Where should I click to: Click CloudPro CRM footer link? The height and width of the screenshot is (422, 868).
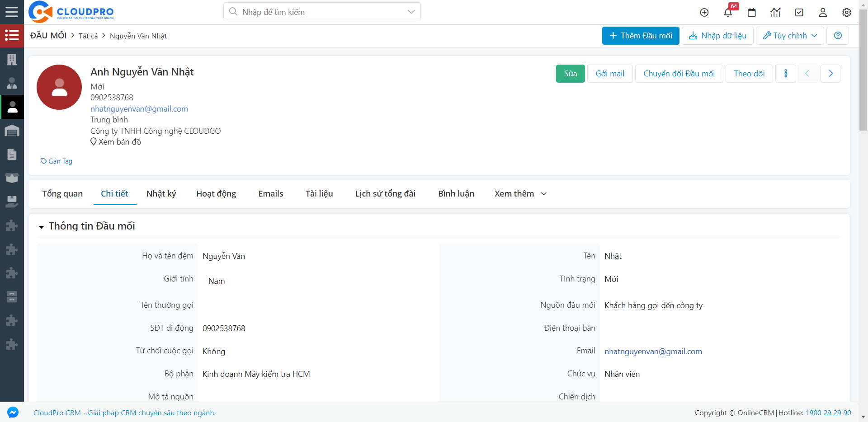[x=124, y=413]
